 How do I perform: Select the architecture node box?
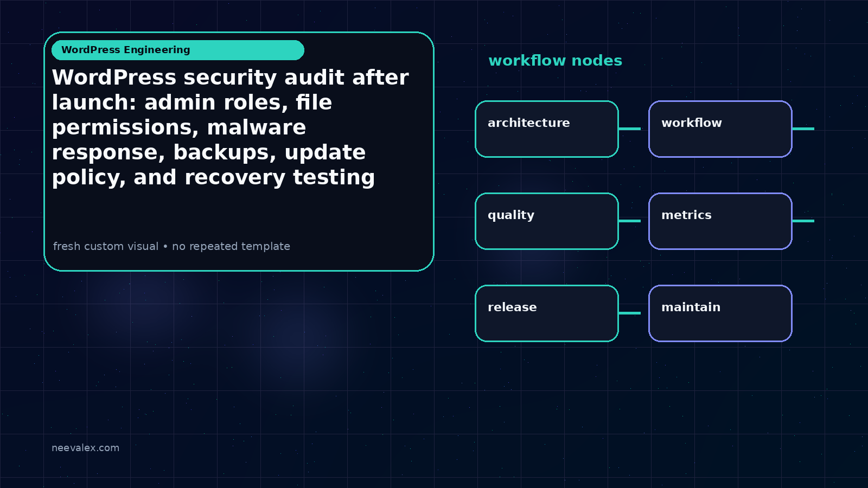click(x=547, y=129)
